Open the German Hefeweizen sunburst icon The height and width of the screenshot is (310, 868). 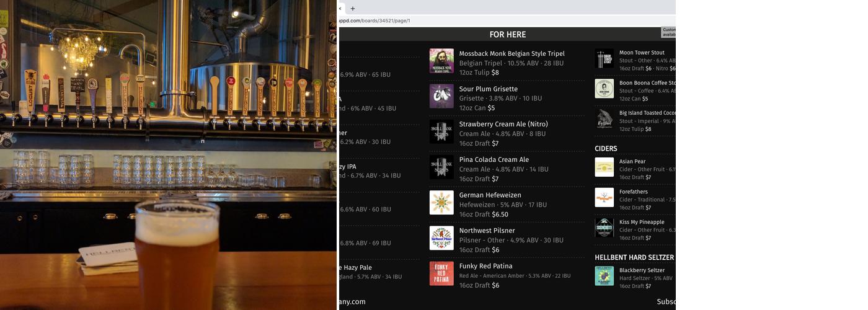(x=441, y=203)
